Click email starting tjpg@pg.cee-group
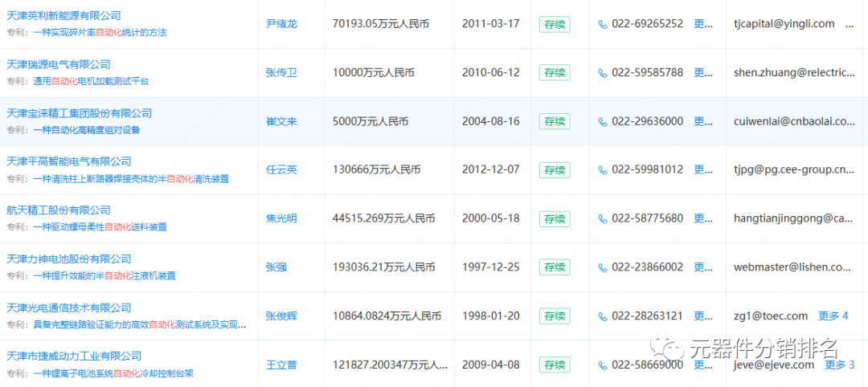The width and height of the screenshot is (868, 387). coord(794,169)
